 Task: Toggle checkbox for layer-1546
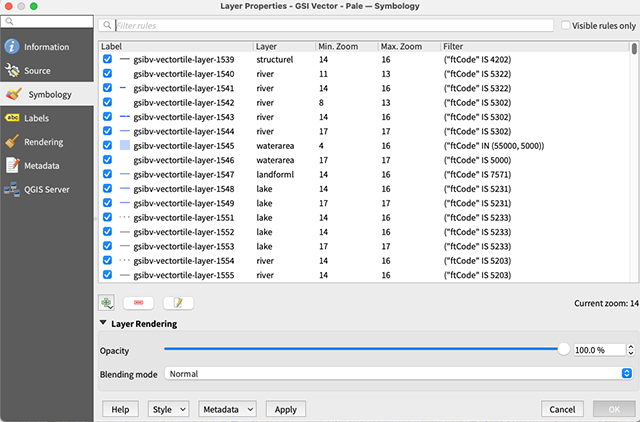pyautogui.click(x=107, y=160)
